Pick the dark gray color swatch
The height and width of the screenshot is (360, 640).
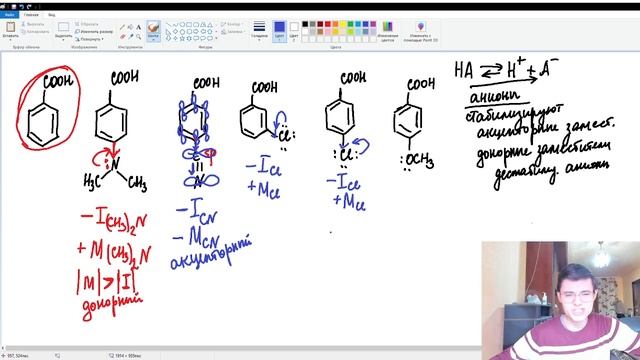click(313, 24)
